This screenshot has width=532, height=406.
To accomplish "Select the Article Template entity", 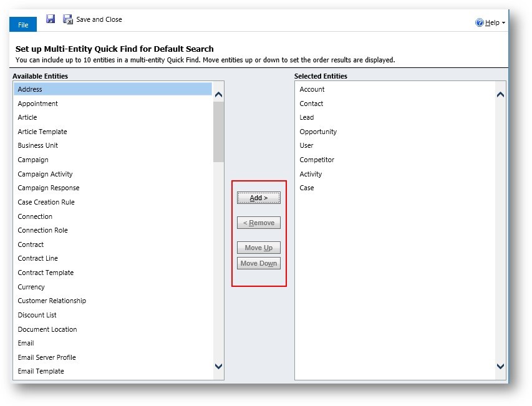I will tap(113, 132).
